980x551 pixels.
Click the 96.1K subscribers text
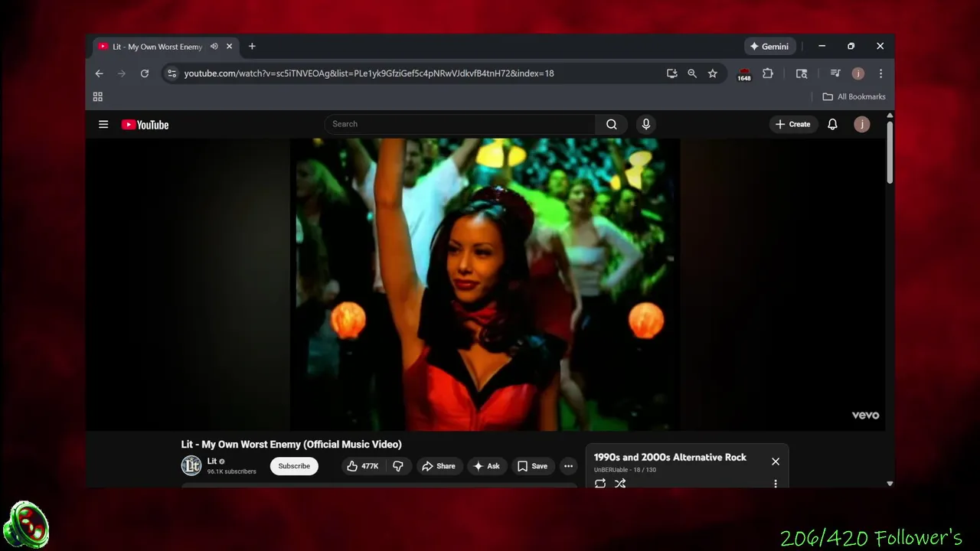click(x=231, y=471)
